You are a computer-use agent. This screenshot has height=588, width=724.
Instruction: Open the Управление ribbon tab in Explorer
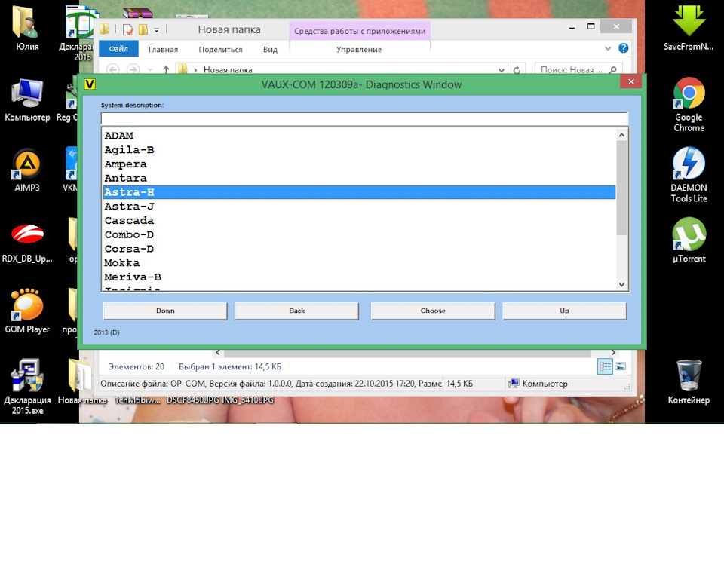click(359, 50)
